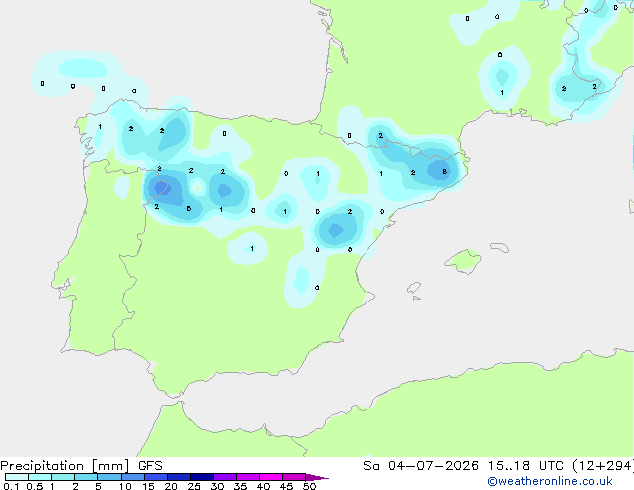The width and height of the screenshot is (634, 490).
Task: Click the legend scale label '10'
Action: pyautogui.click(x=125, y=486)
